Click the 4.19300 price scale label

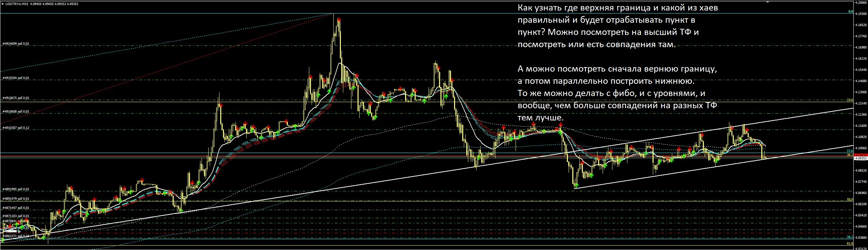coord(860,14)
